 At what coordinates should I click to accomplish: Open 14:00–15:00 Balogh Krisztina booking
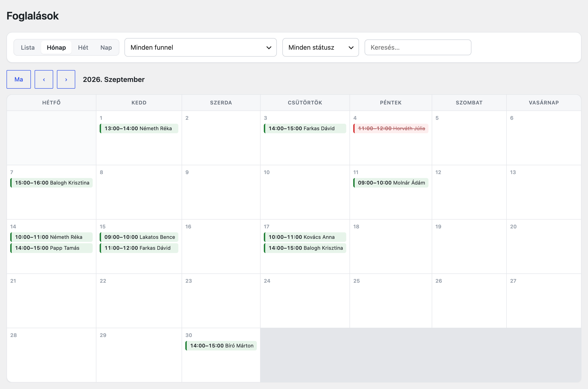tap(305, 248)
